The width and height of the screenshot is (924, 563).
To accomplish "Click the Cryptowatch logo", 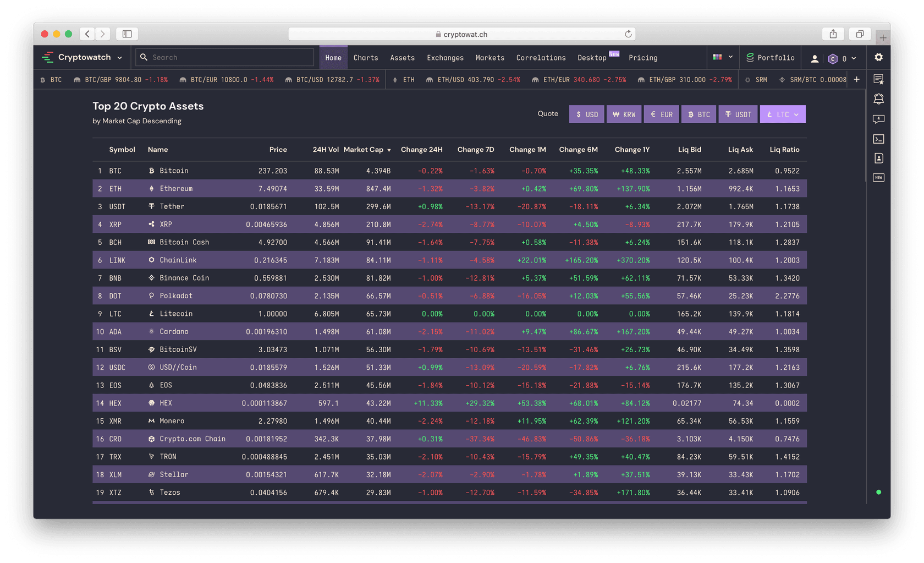I will pos(48,57).
